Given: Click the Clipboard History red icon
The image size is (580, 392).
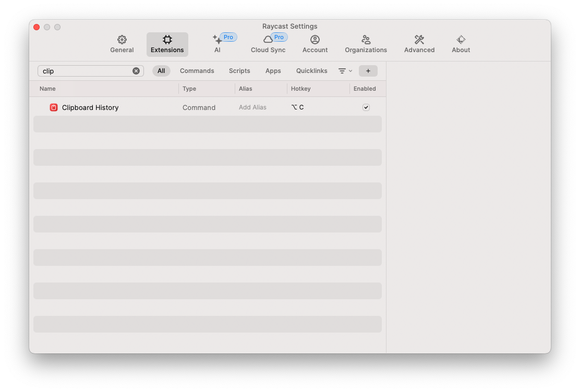Looking at the screenshot, I should click(54, 107).
